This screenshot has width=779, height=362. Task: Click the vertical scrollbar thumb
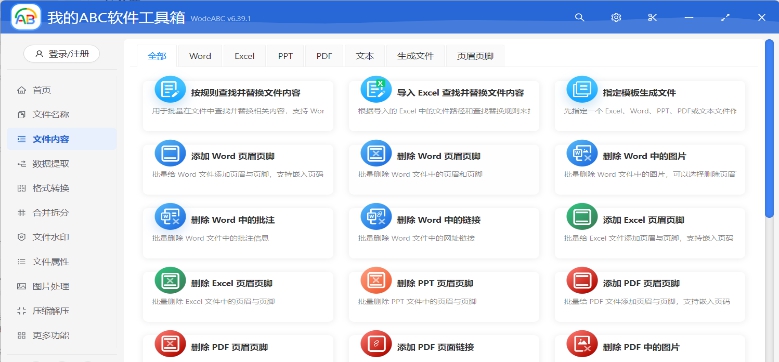point(770,128)
